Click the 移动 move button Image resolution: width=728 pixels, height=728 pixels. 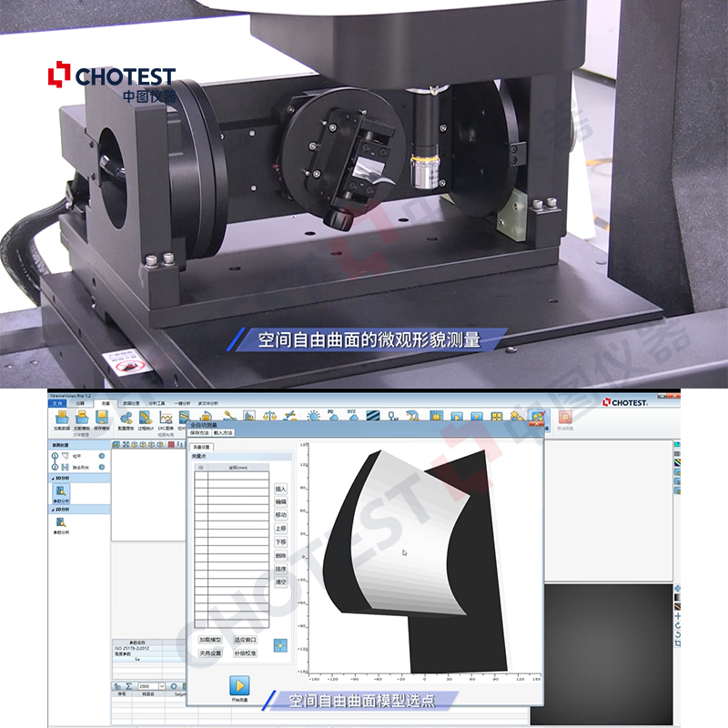[281, 515]
